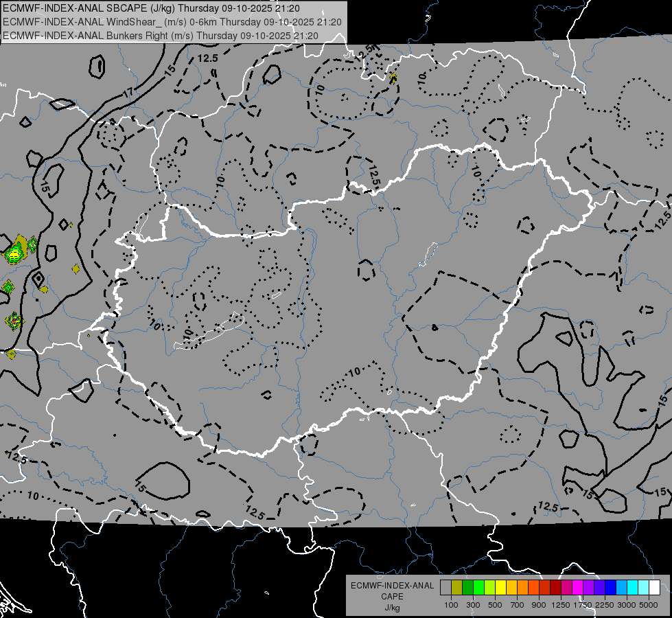Viewport: 672px width, 618px height.
Task: Click the WindShear 0-6km title line
Action: click(172, 22)
